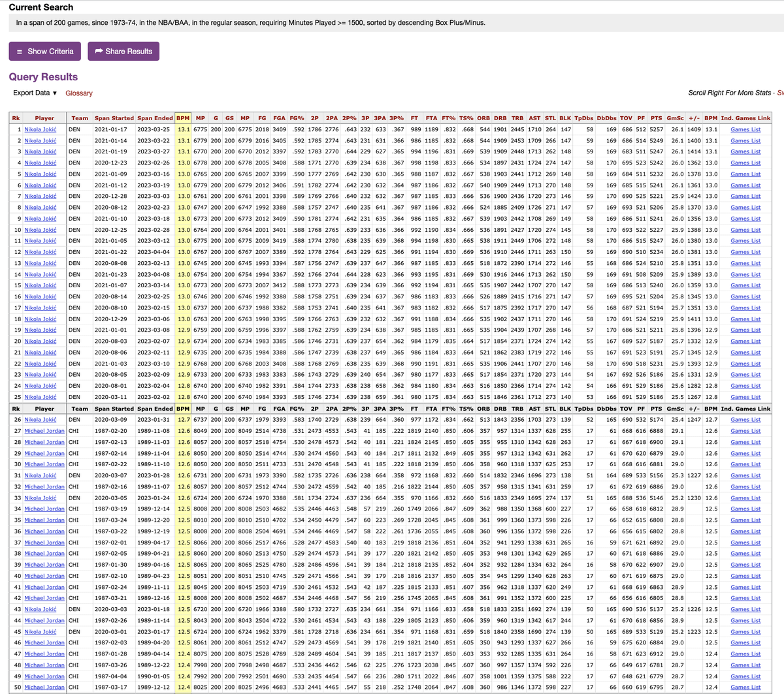Viewport: 784px width, 694px height.
Task: Open Games List for rank 18 row
Action: [745, 319]
